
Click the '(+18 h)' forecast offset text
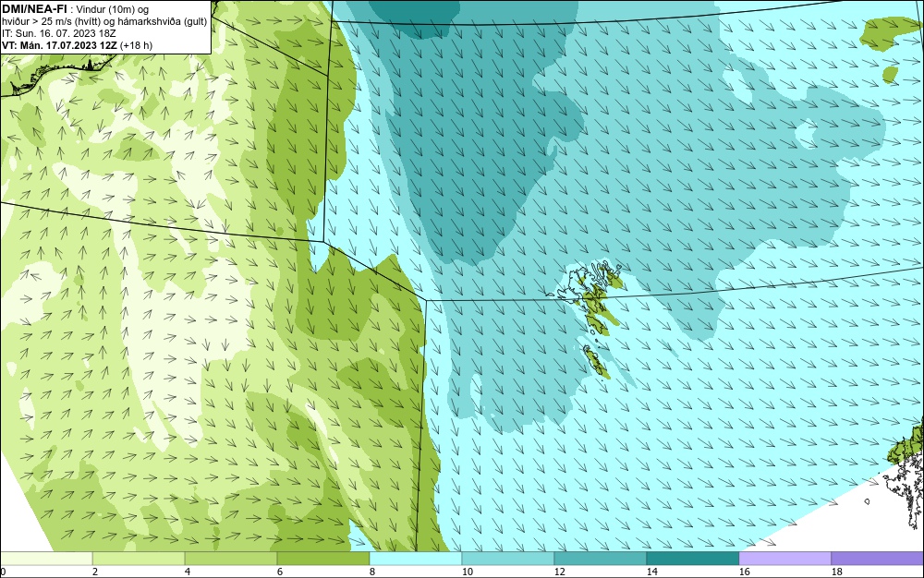(x=136, y=45)
